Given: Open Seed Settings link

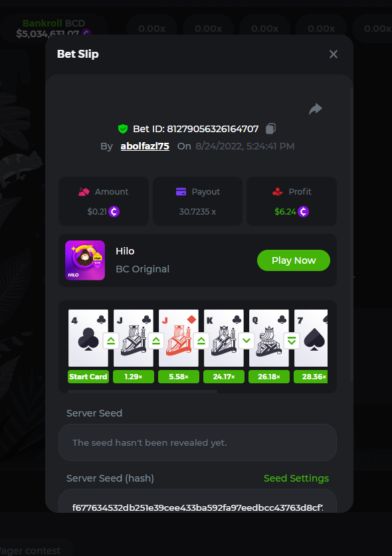Looking at the screenshot, I should pyautogui.click(x=296, y=478).
